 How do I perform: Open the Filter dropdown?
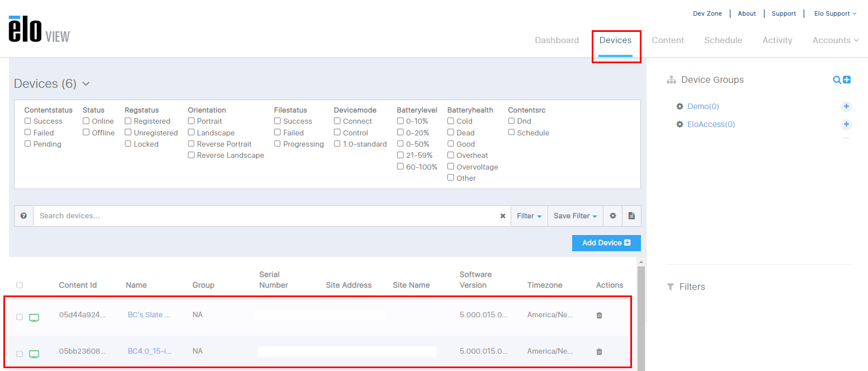pos(529,216)
